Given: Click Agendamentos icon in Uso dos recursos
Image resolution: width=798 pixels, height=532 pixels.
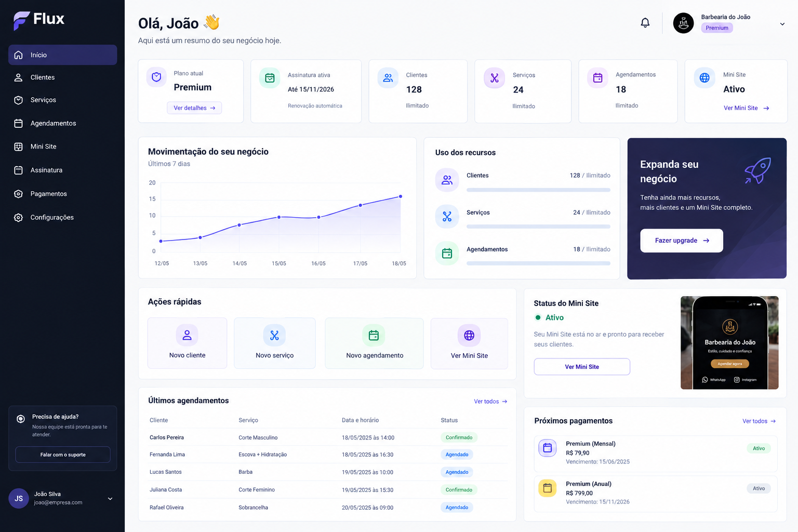Looking at the screenshot, I should [447, 254].
